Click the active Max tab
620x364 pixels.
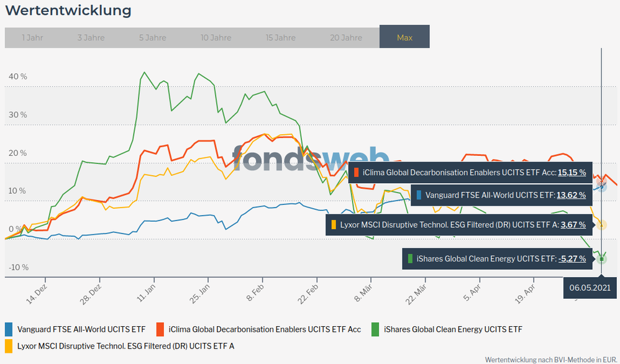click(x=404, y=37)
